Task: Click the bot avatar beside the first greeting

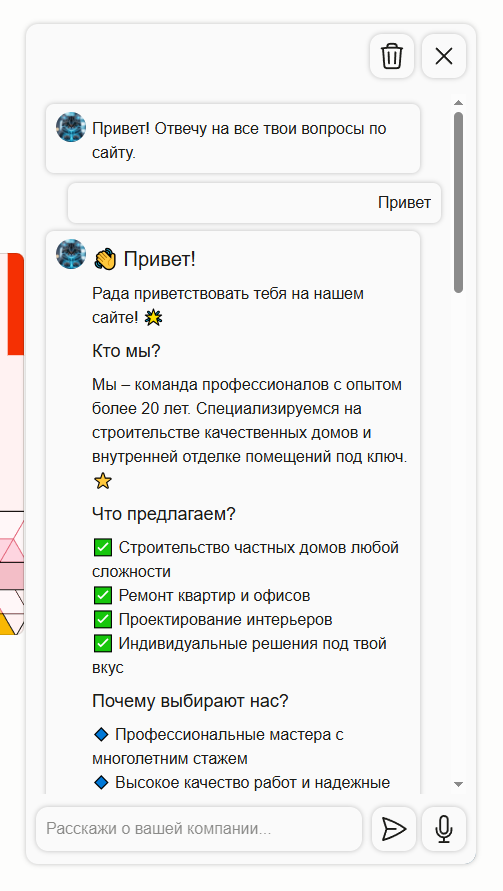Action: tap(71, 127)
